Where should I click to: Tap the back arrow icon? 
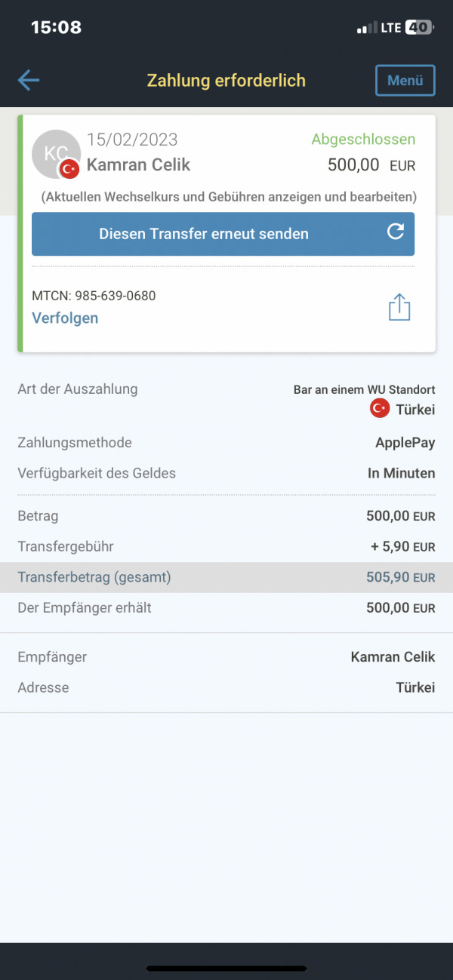click(29, 80)
